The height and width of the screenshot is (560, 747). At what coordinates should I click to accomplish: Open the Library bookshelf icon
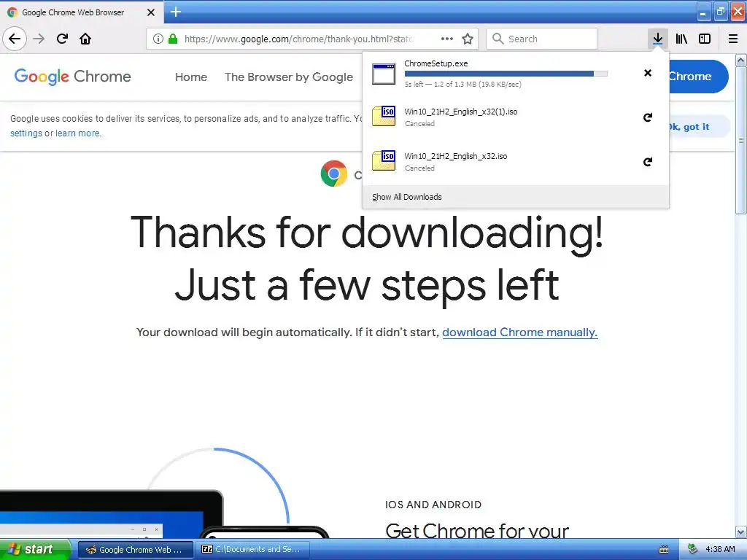[681, 39]
